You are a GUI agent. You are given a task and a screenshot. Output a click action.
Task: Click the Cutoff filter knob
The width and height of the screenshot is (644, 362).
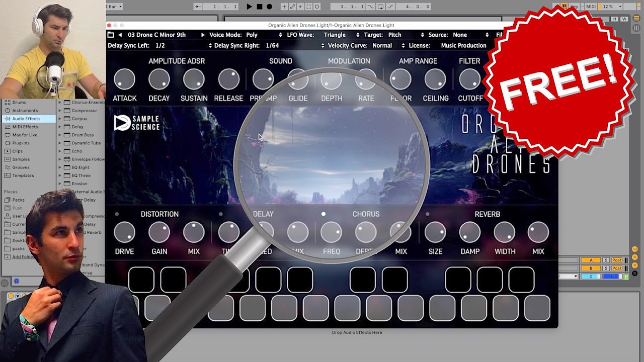click(x=470, y=79)
